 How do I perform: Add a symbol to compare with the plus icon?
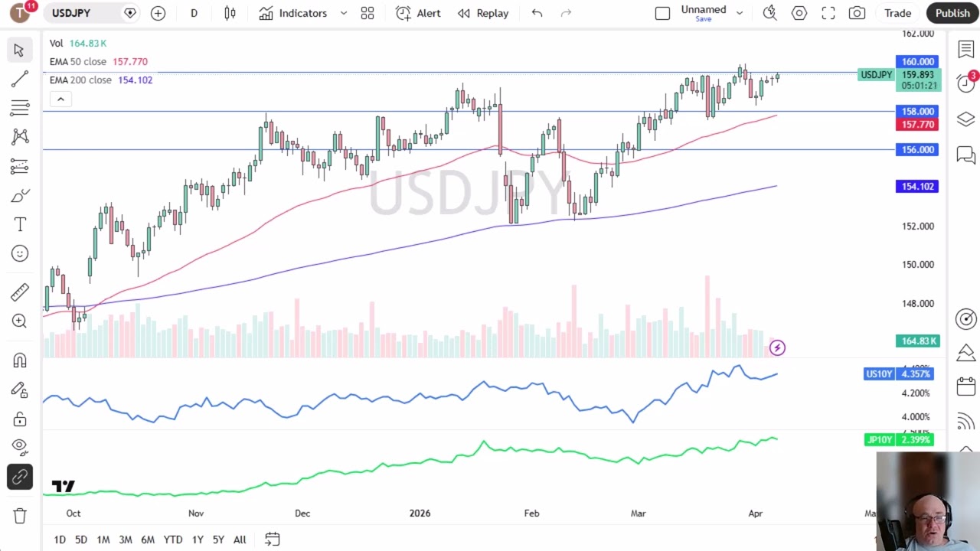(x=158, y=13)
